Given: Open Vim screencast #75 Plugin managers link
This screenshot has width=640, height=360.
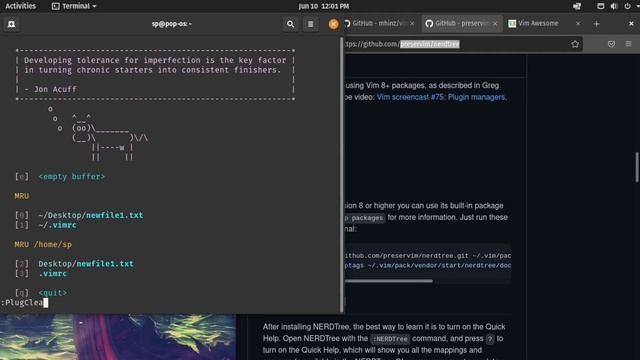Looking at the screenshot, I should coord(442,97).
